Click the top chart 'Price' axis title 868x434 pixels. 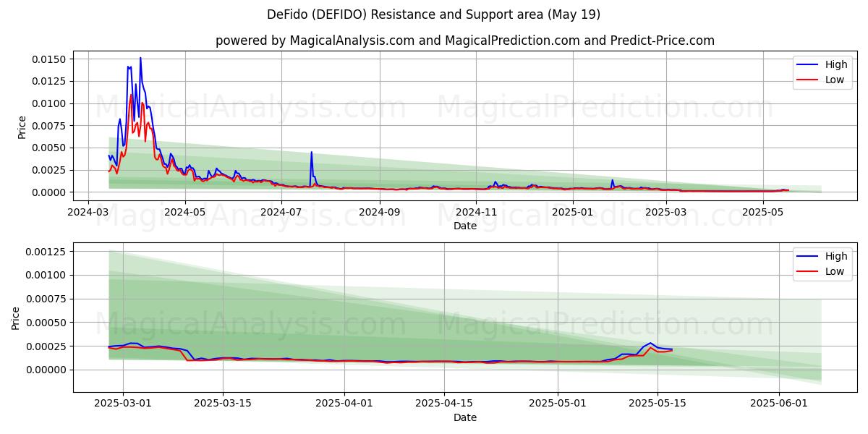click(x=22, y=127)
